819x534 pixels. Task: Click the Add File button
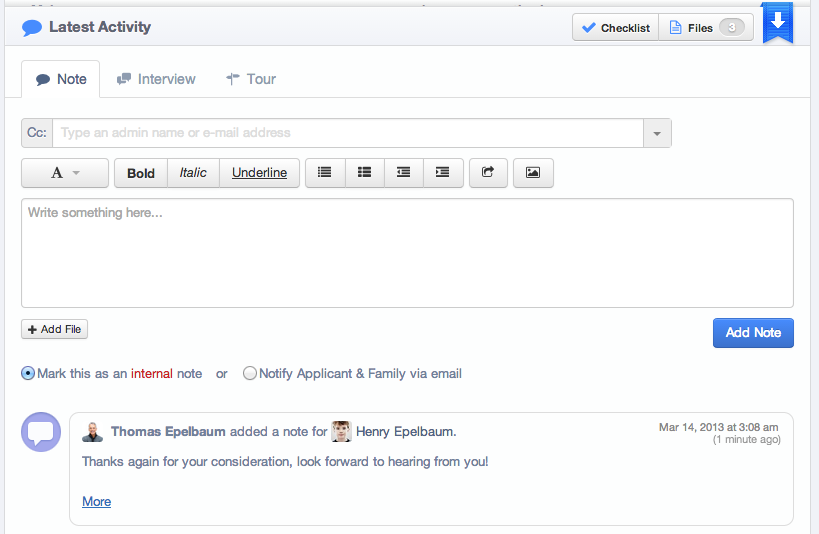point(54,329)
